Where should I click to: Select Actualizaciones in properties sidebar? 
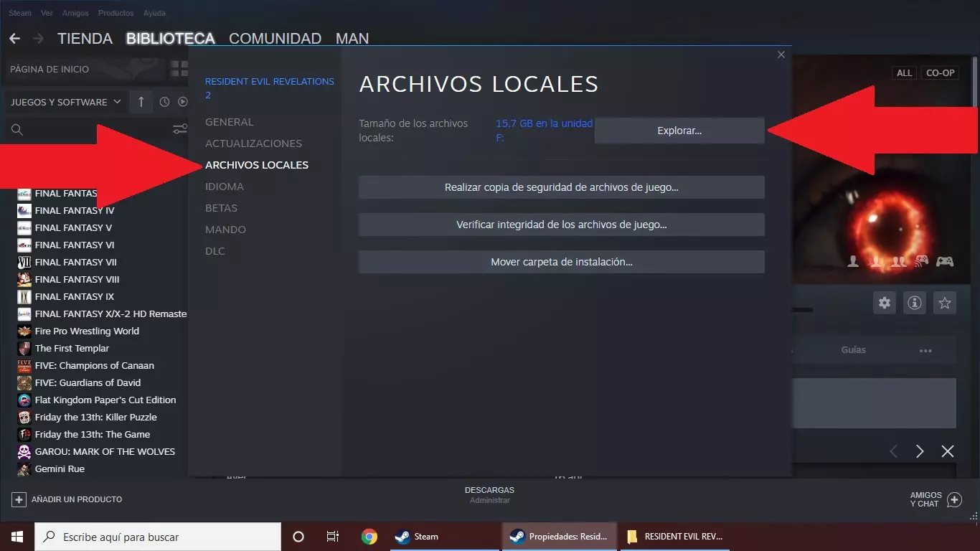coord(253,143)
